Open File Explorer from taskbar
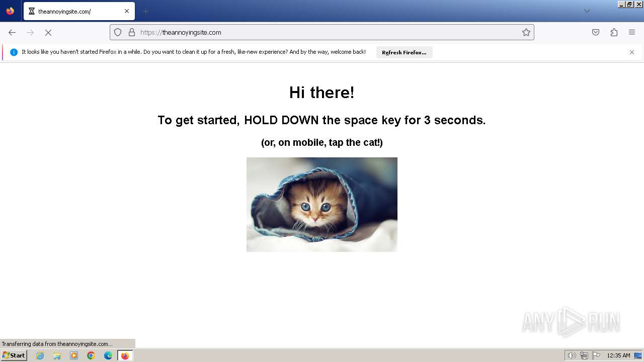Screen dimensions: 644x362 click(x=57, y=355)
